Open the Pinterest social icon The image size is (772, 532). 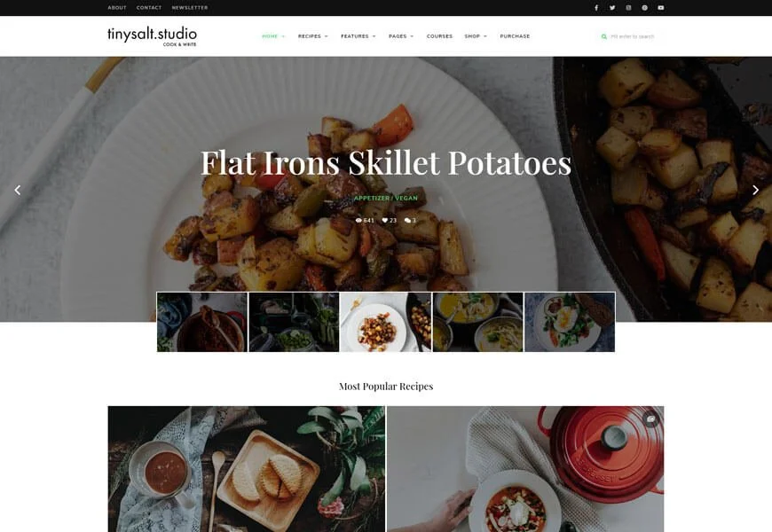coord(644,8)
